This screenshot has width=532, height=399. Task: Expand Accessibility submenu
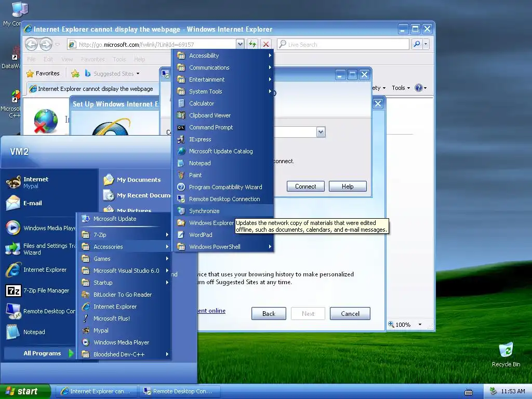(x=223, y=56)
